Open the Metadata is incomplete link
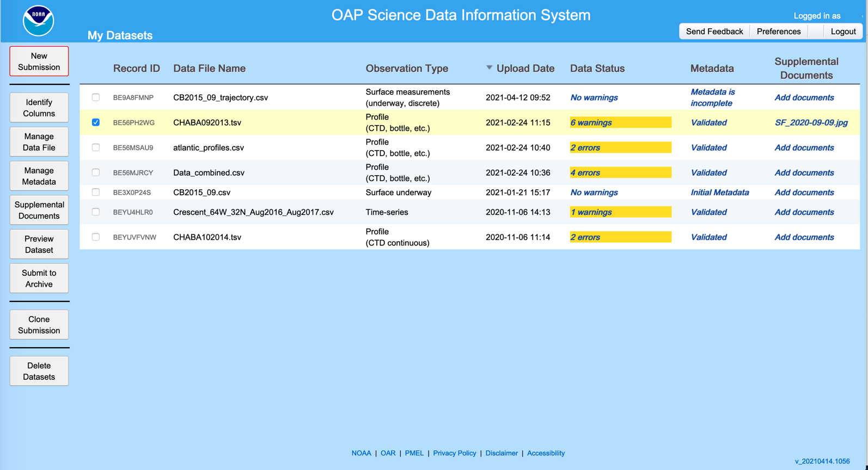This screenshot has width=868, height=470. click(x=712, y=97)
